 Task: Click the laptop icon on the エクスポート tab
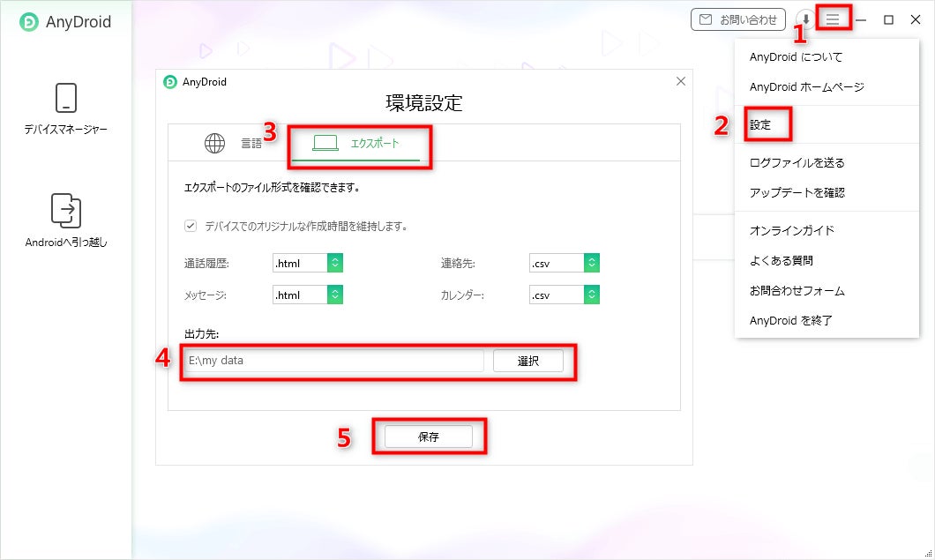(x=327, y=142)
